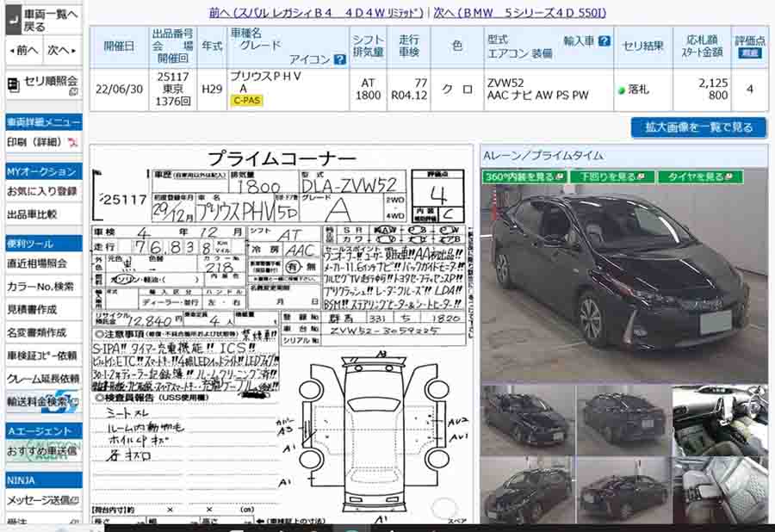Click the help icon beside 輸入車
Image resolution: width=775 pixels, height=532 pixels.
coord(604,41)
